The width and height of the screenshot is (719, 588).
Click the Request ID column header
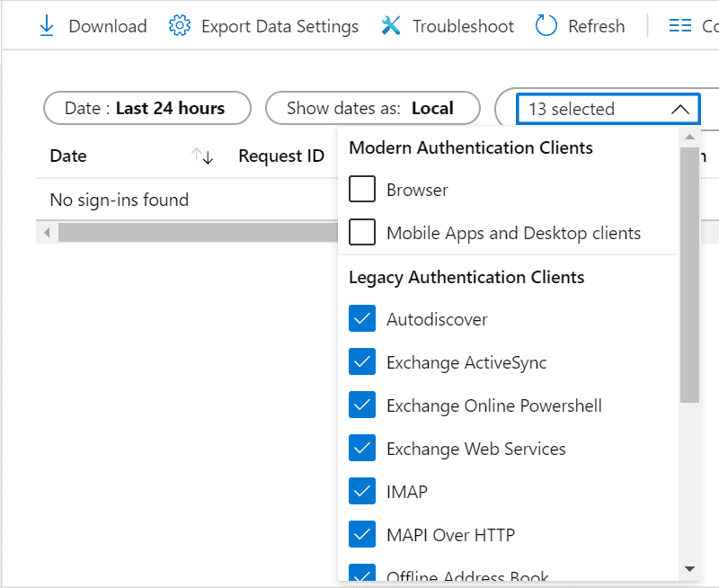pyautogui.click(x=281, y=156)
